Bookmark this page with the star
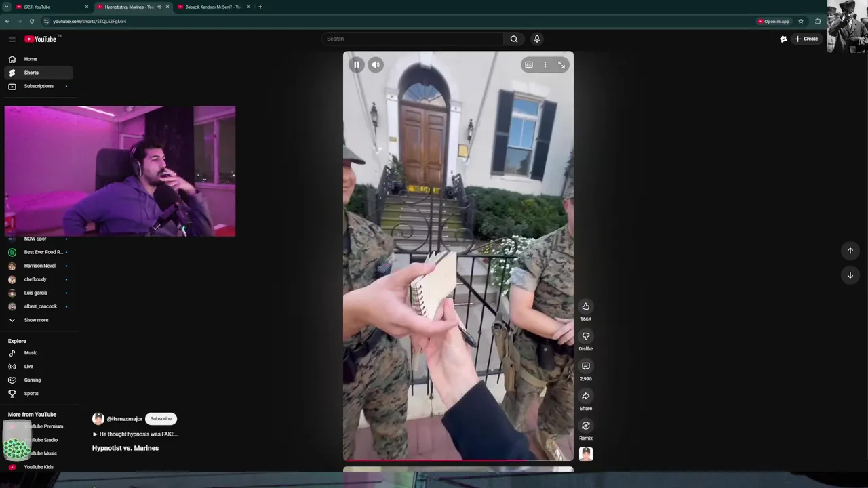Image resolution: width=868 pixels, height=488 pixels. (x=801, y=21)
